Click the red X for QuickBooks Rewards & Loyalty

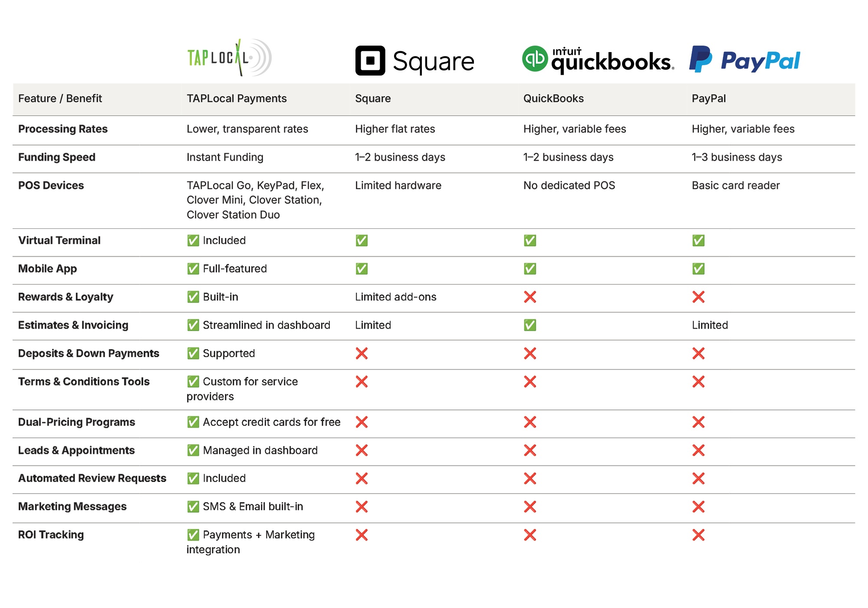[530, 297]
